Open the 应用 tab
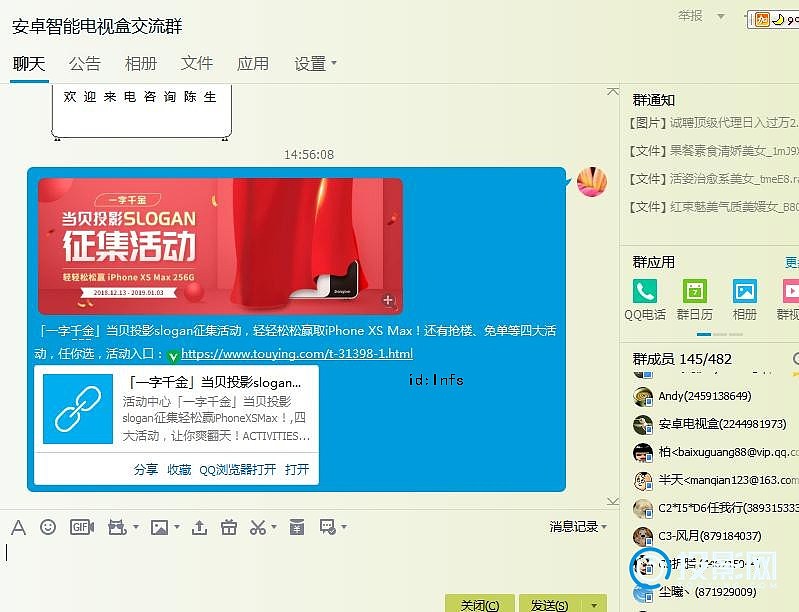The image size is (799, 612). [253, 64]
